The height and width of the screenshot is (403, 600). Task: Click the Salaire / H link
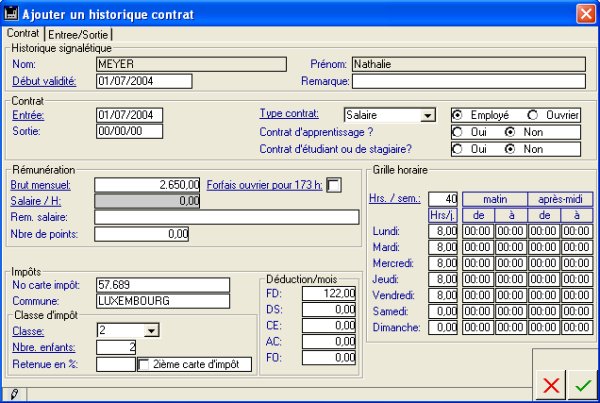coord(36,201)
